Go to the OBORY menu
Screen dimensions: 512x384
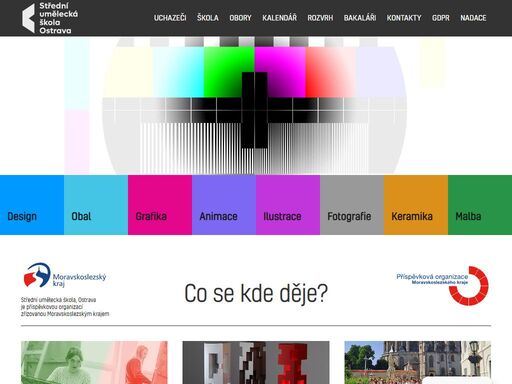(240, 18)
